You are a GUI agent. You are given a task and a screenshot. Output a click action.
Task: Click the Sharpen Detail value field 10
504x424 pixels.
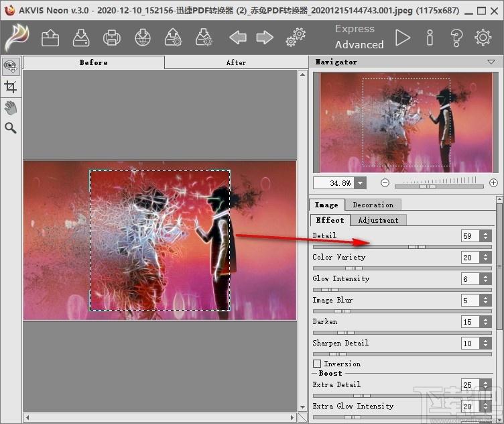pyautogui.click(x=470, y=343)
